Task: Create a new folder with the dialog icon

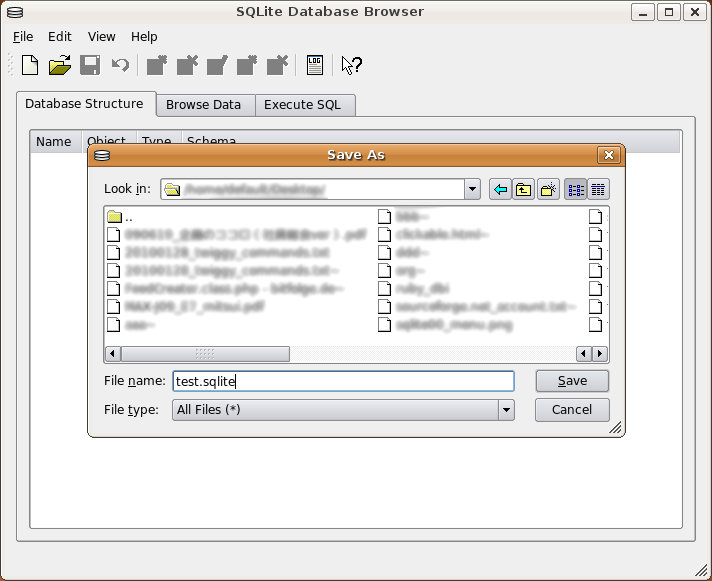Action: point(547,189)
